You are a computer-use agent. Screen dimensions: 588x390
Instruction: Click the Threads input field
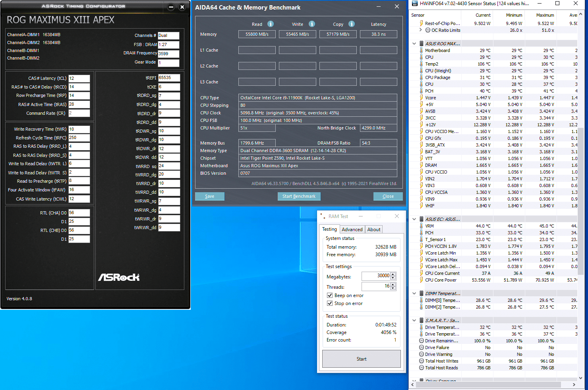[x=376, y=286]
